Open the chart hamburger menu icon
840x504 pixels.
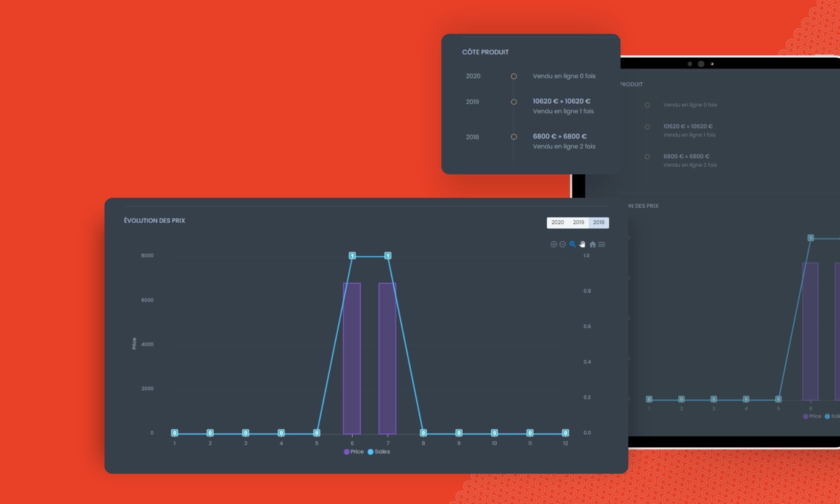click(602, 244)
